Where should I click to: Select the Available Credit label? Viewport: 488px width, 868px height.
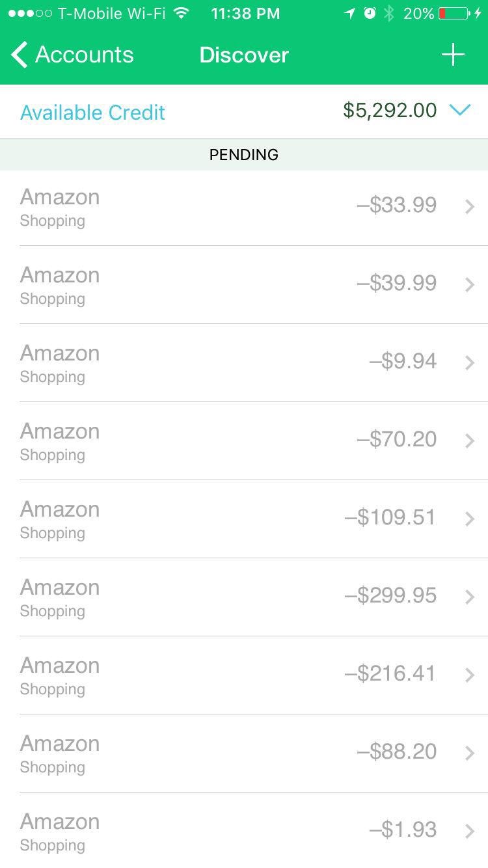(x=92, y=112)
